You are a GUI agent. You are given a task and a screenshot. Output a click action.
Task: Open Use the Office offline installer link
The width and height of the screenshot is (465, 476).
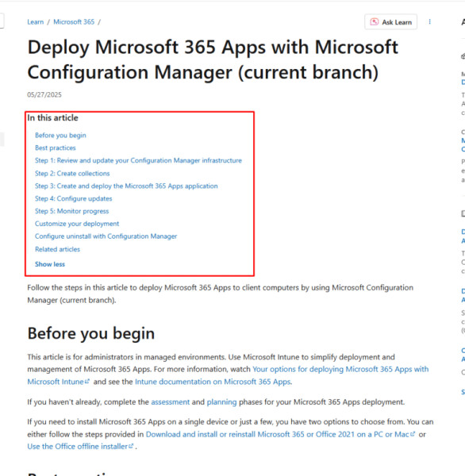pos(80,447)
